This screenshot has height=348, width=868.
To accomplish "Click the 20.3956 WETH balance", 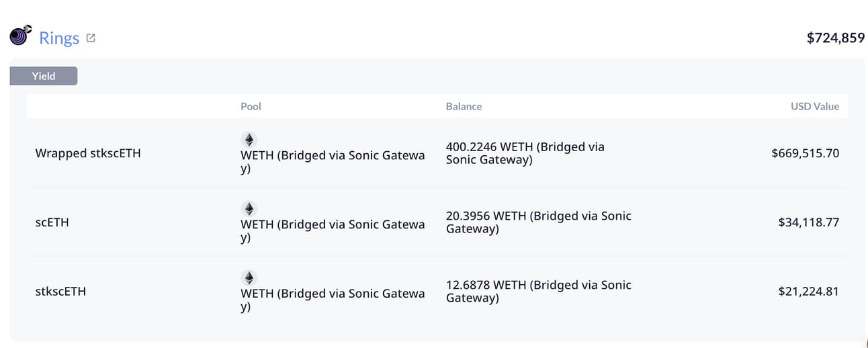I will 539,222.
